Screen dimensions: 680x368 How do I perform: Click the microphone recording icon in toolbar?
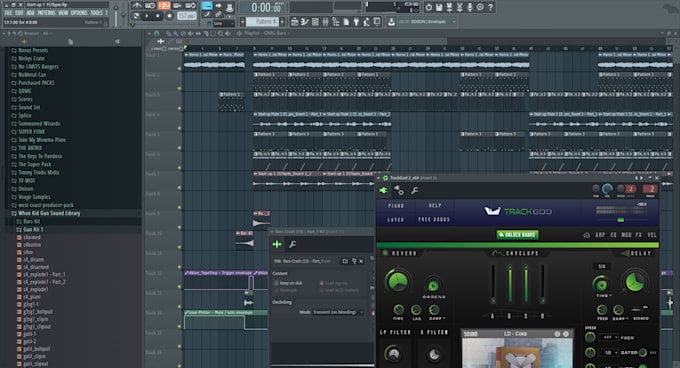point(470,7)
